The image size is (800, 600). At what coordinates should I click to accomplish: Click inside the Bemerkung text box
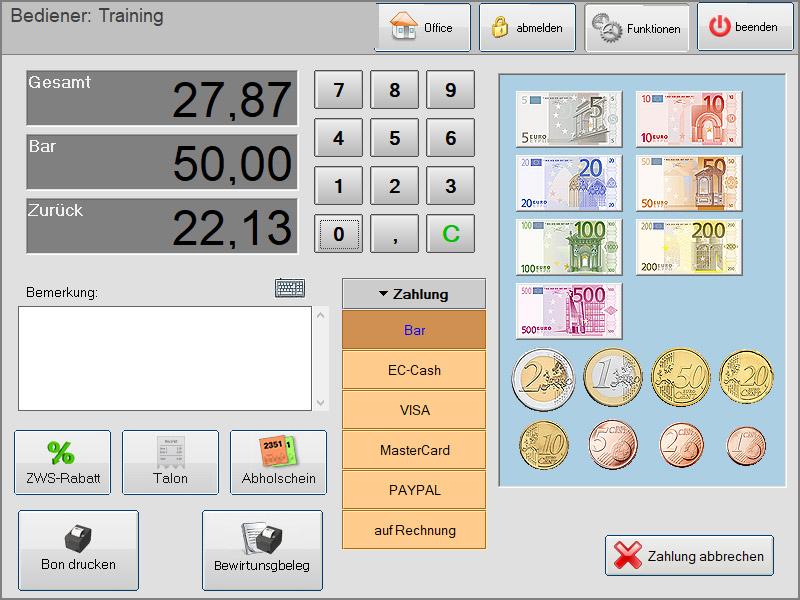tap(166, 357)
